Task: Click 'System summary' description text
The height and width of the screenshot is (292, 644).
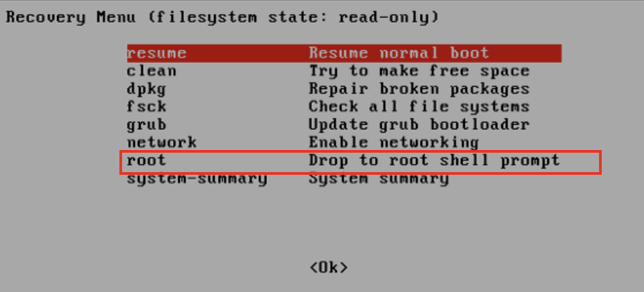Action: click(378, 179)
